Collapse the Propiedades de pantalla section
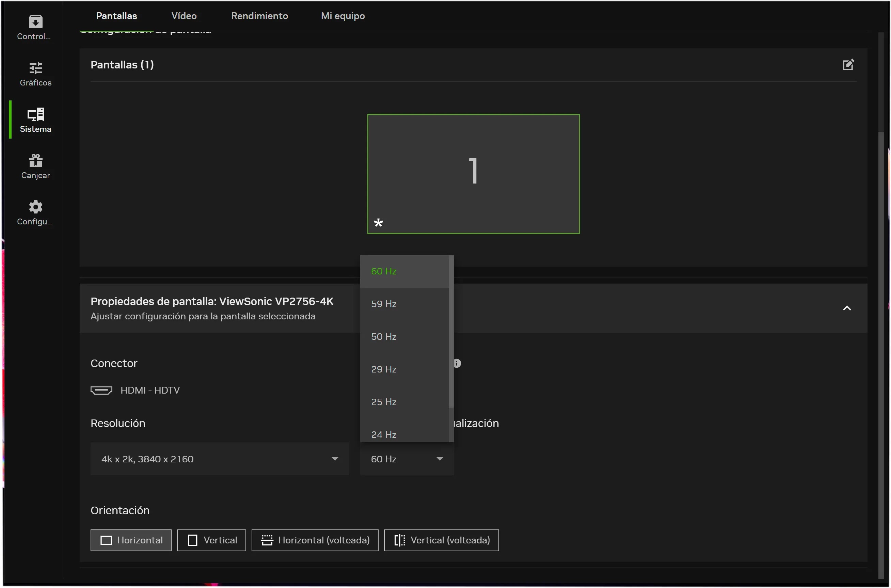The image size is (891, 588). [846, 308]
